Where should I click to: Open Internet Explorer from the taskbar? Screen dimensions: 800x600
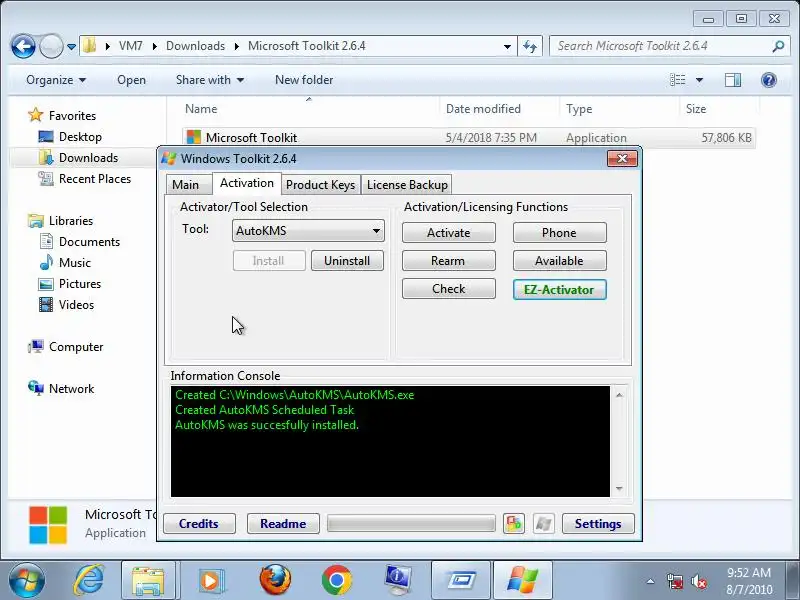click(89, 580)
